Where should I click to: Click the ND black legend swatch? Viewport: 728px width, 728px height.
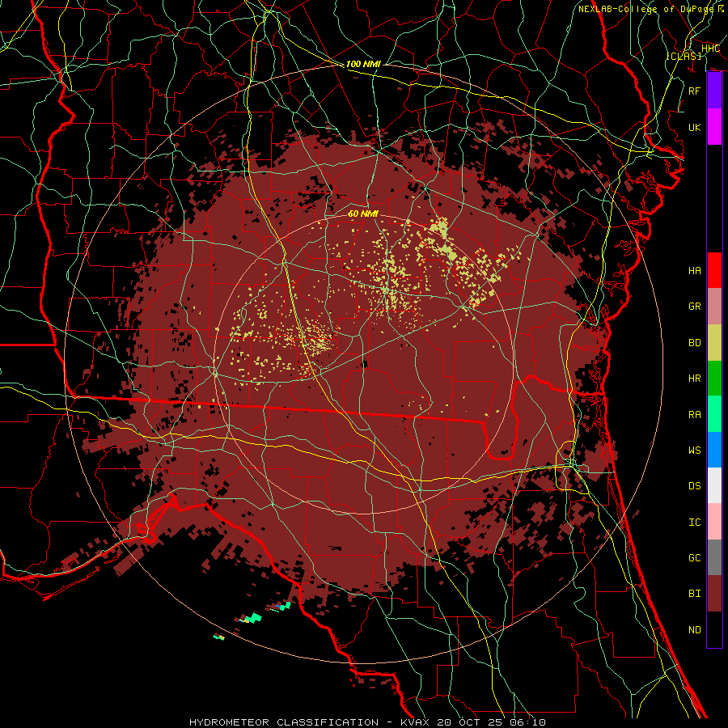coord(714,629)
